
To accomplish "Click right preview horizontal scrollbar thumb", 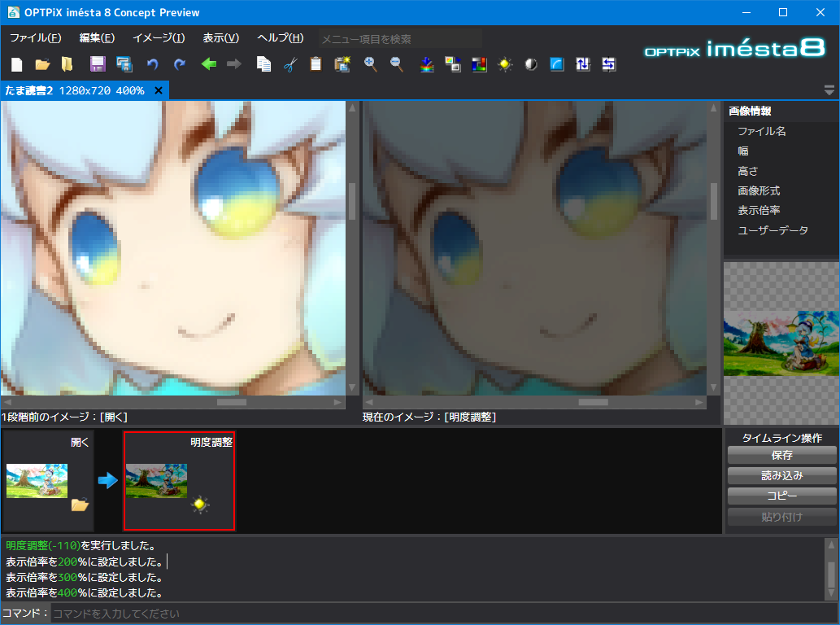I will point(593,402).
